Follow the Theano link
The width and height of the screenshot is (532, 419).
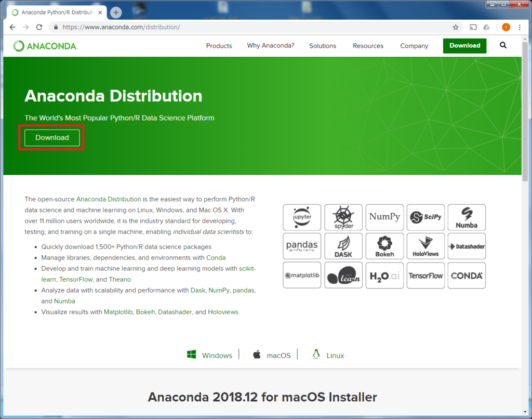120,280
